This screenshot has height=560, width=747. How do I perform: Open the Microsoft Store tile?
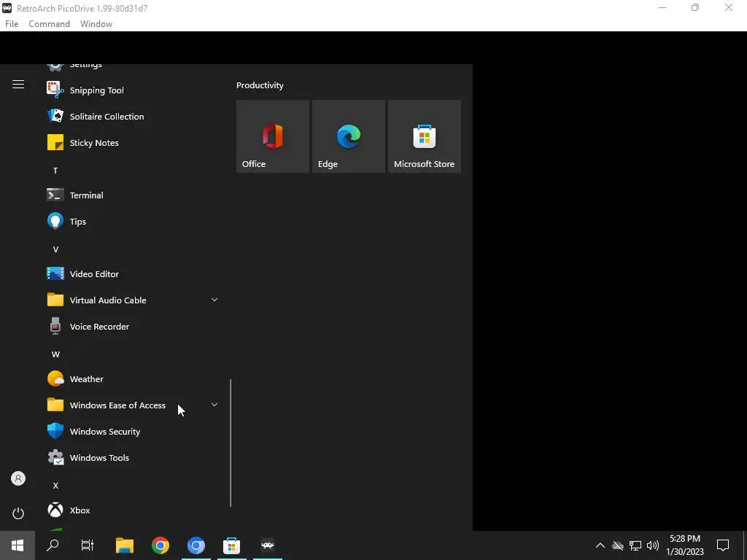(x=425, y=136)
